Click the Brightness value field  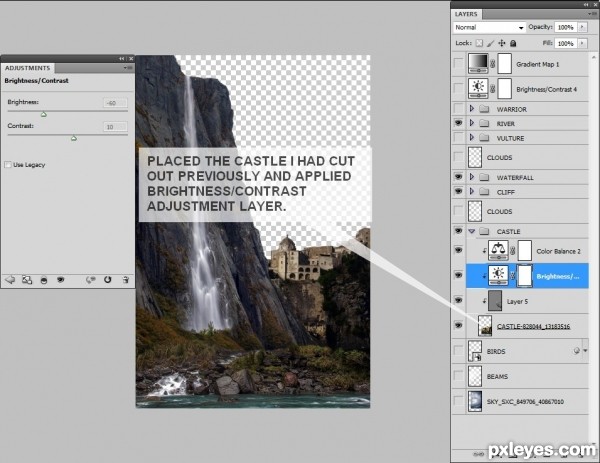pos(115,103)
